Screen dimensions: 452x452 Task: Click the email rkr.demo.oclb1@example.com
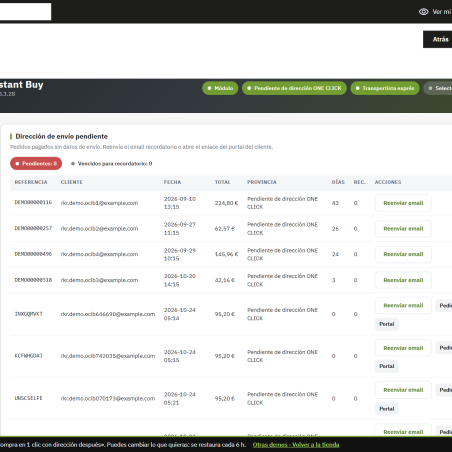tap(99, 203)
